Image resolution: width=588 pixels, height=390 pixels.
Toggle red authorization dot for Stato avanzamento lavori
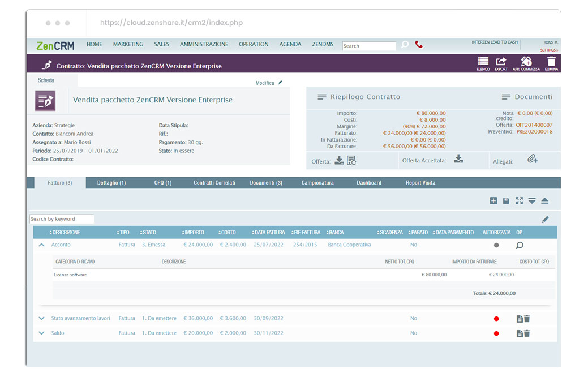click(496, 319)
